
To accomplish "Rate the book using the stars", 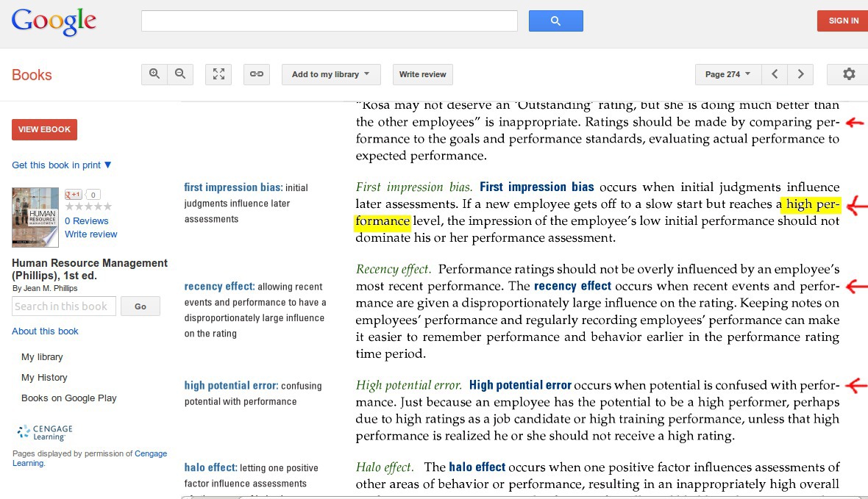I will (x=88, y=207).
